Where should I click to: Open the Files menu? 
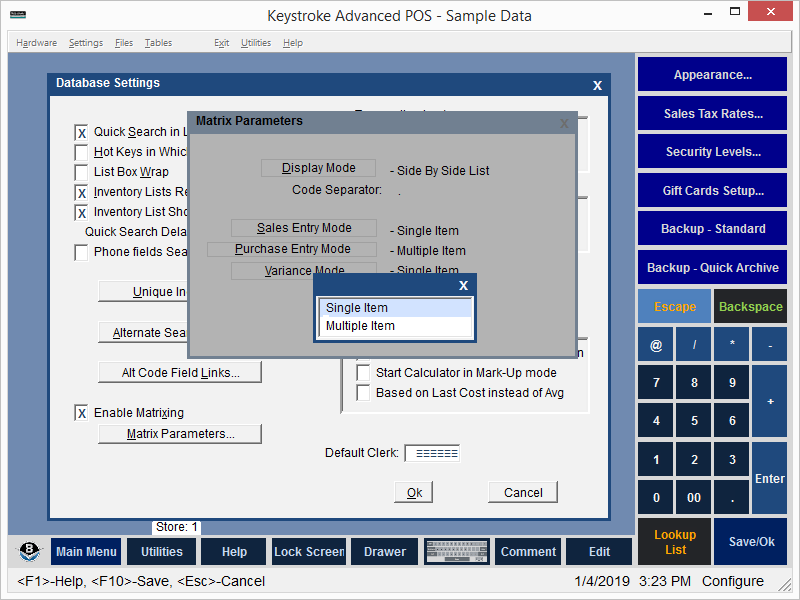pos(123,43)
